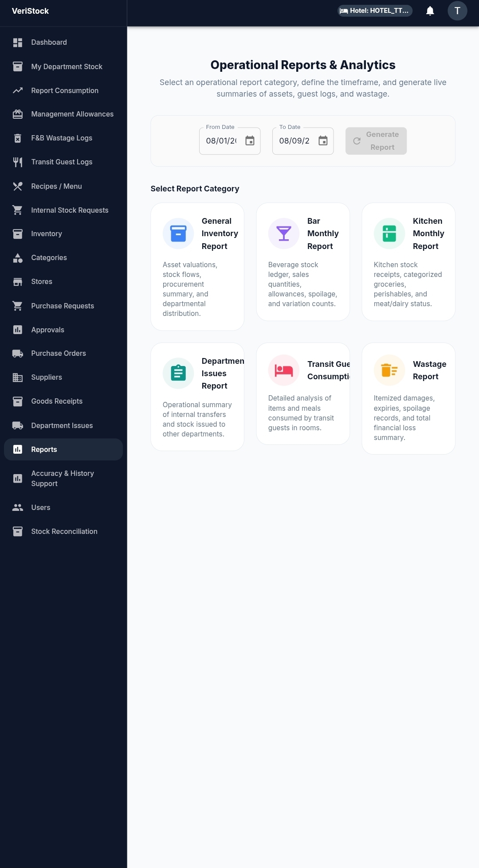479x868 pixels.
Task: Navigate to Stock Reconciliation
Action: point(63,532)
